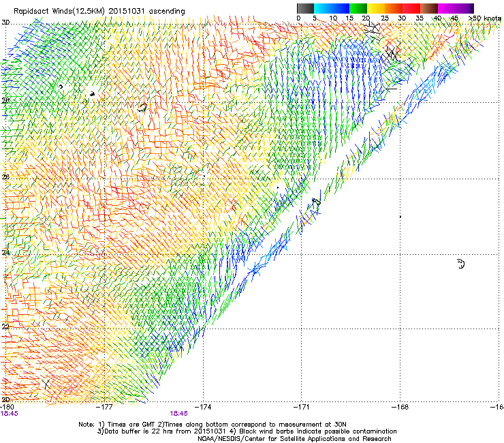
Task: Click the purple time stamp '18:45'
Action: coord(10,414)
